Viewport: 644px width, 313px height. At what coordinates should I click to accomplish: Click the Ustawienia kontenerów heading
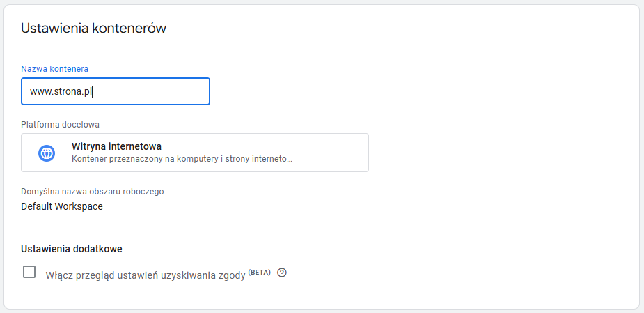93,29
